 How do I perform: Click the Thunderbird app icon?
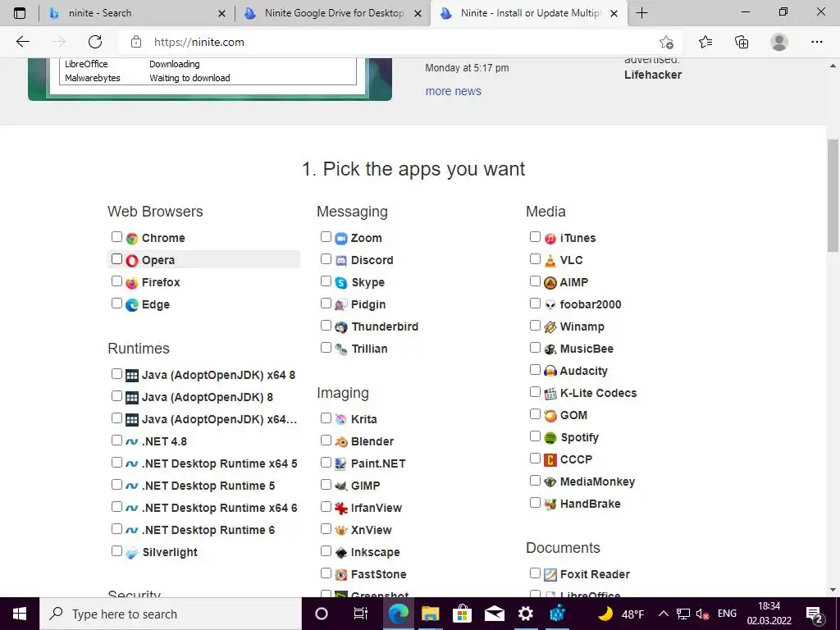pos(341,326)
